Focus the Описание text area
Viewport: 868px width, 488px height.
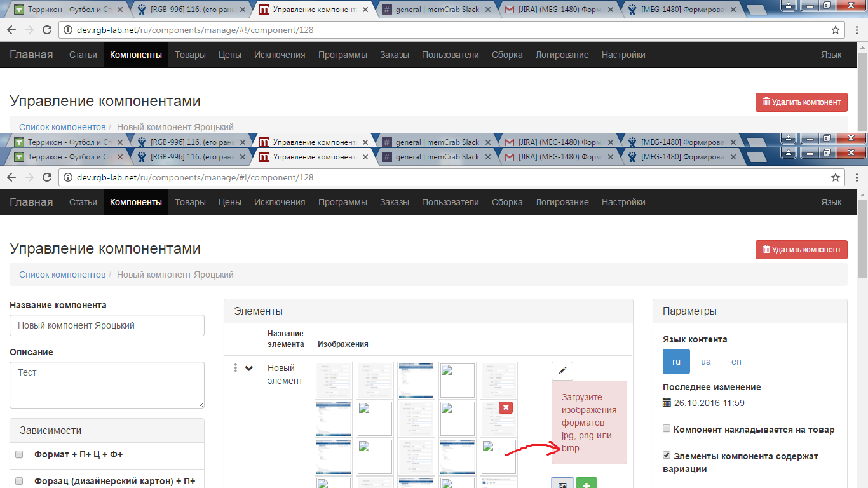107,384
